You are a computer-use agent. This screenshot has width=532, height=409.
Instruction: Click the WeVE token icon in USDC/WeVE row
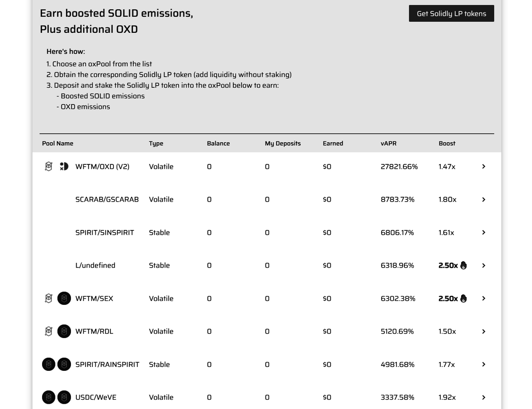point(64,397)
